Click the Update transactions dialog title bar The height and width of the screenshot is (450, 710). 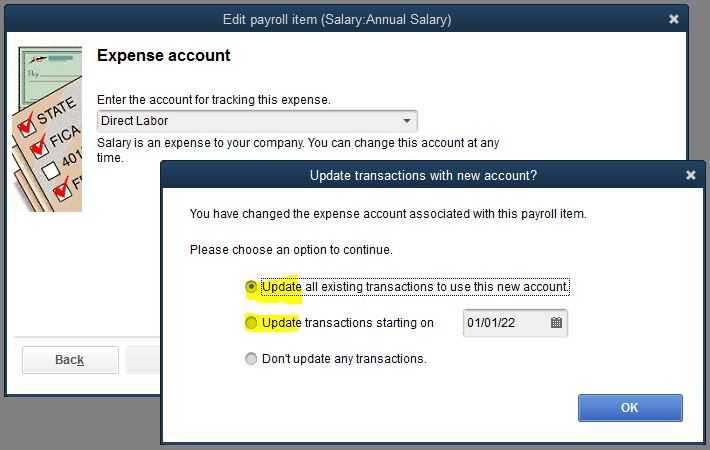423,175
